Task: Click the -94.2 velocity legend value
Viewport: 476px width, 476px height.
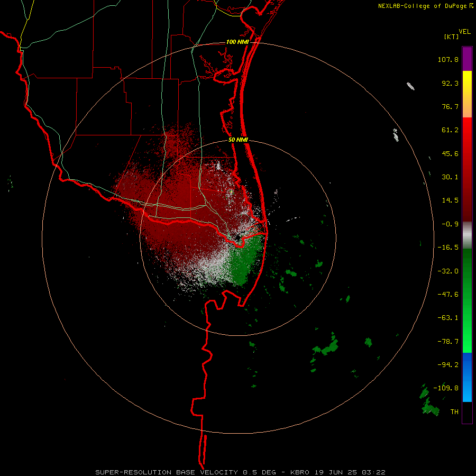Action: (448, 364)
